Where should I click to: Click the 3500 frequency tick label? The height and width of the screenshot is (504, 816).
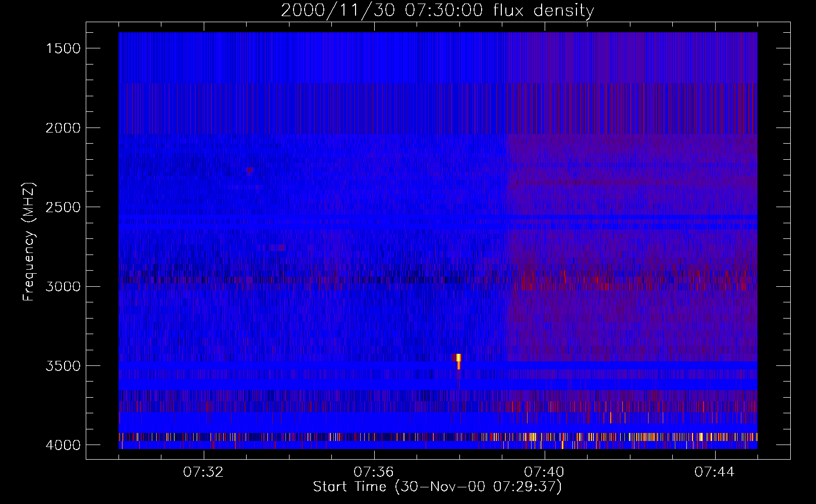pyautogui.click(x=63, y=366)
